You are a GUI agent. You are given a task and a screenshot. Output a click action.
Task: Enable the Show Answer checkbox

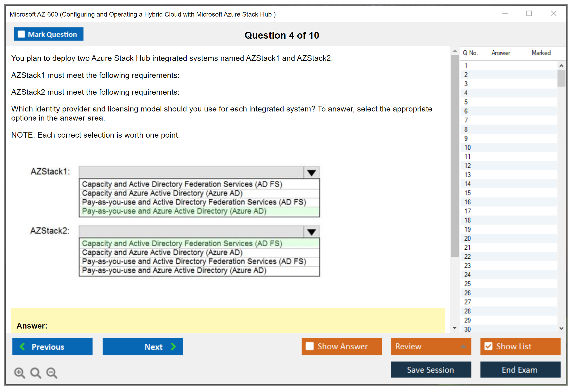pyautogui.click(x=310, y=346)
